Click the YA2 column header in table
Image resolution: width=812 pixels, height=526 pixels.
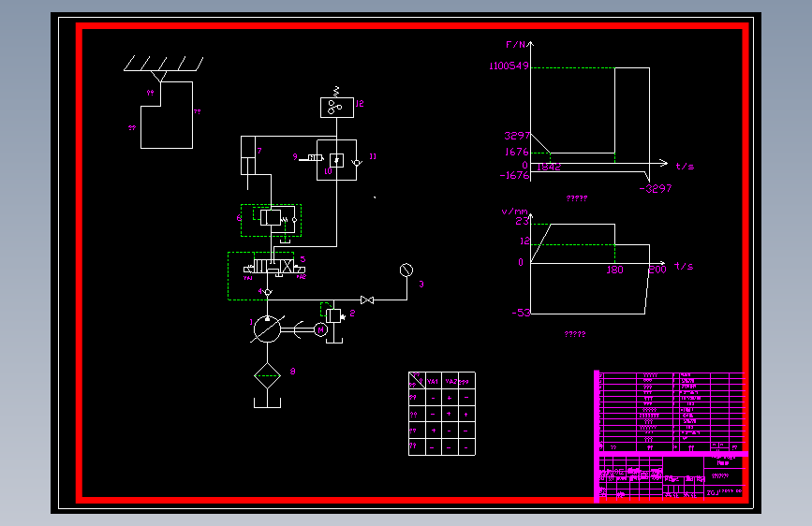point(450,382)
